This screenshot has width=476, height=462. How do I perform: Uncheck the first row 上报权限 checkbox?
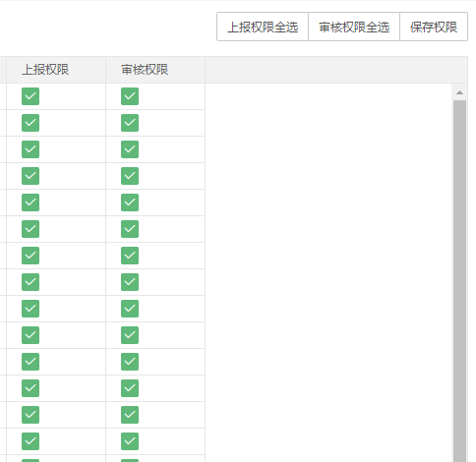[30, 96]
